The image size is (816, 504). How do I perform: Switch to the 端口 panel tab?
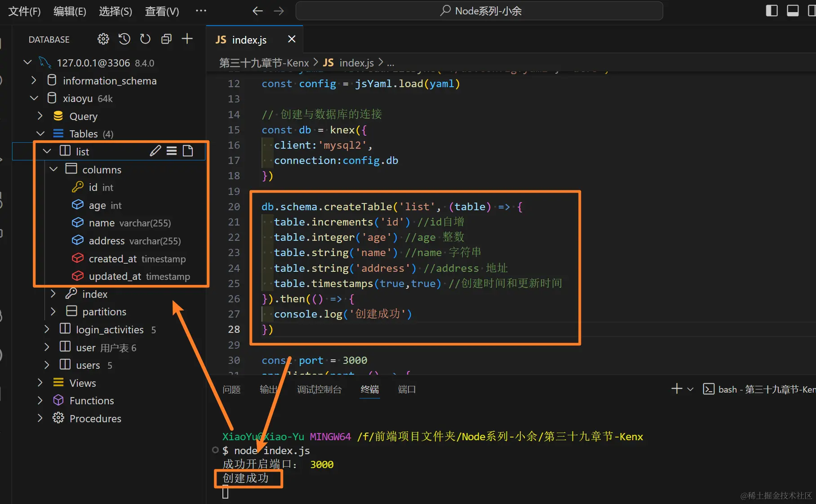407,389
